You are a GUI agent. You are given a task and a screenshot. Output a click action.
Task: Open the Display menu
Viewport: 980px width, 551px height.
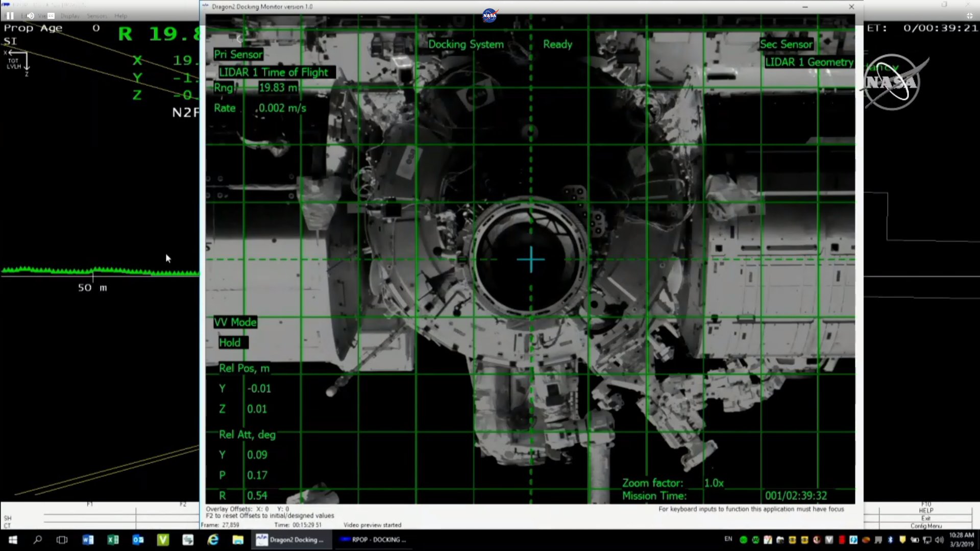tap(70, 16)
